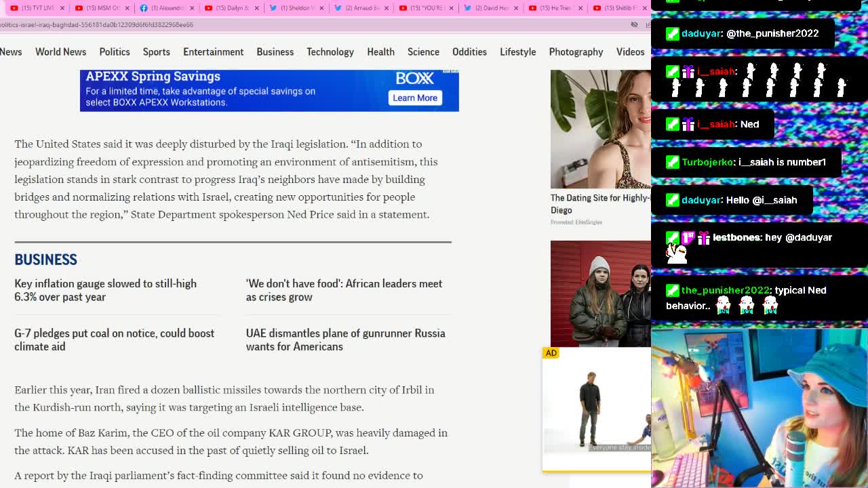
Task: Open the Dating Site sponsored link
Action: tap(600, 204)
